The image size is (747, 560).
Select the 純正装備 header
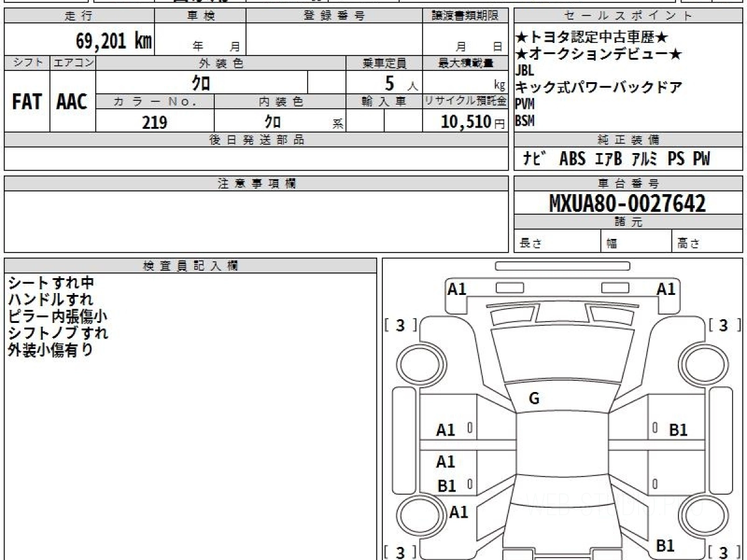coord(628,140)
